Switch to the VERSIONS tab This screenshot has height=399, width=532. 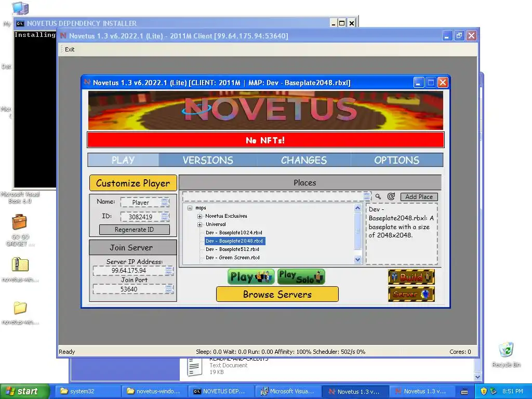pyautogui.click(x=208, y=160)
